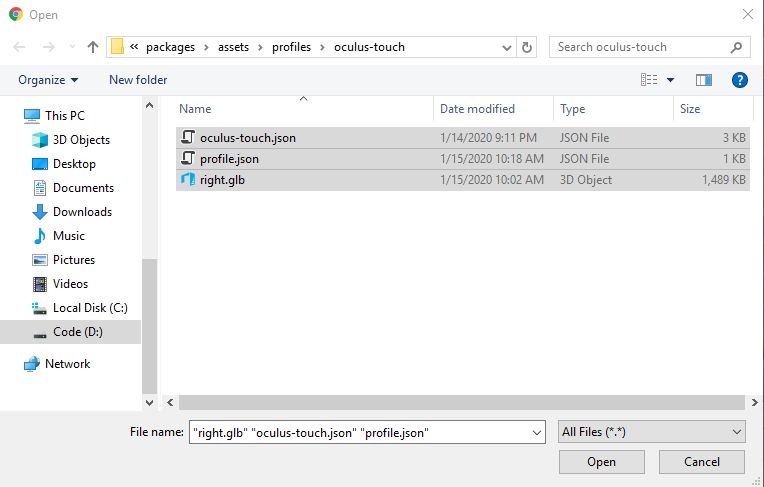Sort files by Date modified column
The height and width of the screenshot is (487, 764).
coord(477,109)
